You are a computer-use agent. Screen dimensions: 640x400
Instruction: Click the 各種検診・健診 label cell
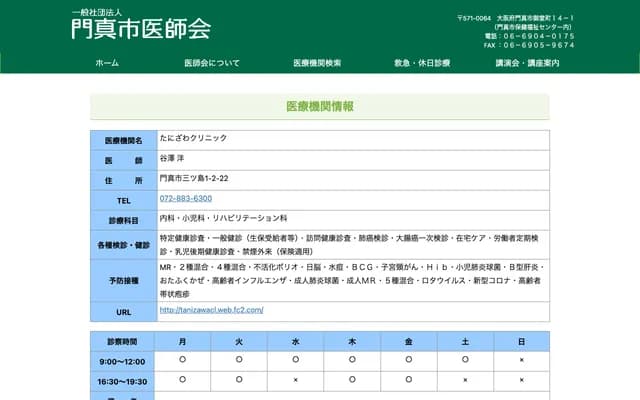click(x=124, y=245)
